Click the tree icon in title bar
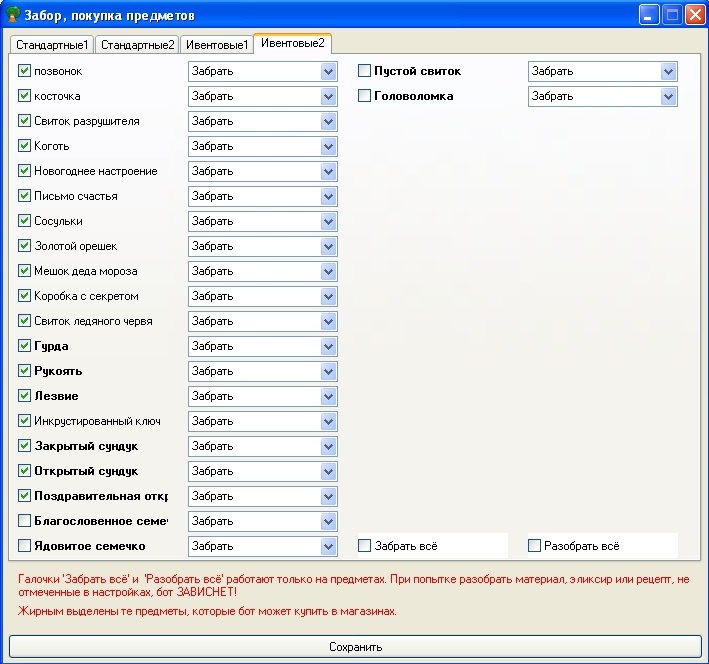 (x=13, y=15)
